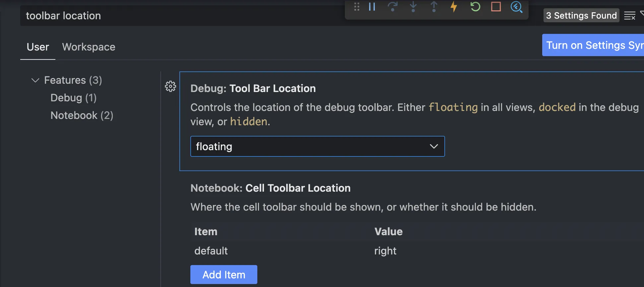Open the floating toolbar location dropdown
The height and width of the screenshot is (287, 644).
[x=317, y=146]
